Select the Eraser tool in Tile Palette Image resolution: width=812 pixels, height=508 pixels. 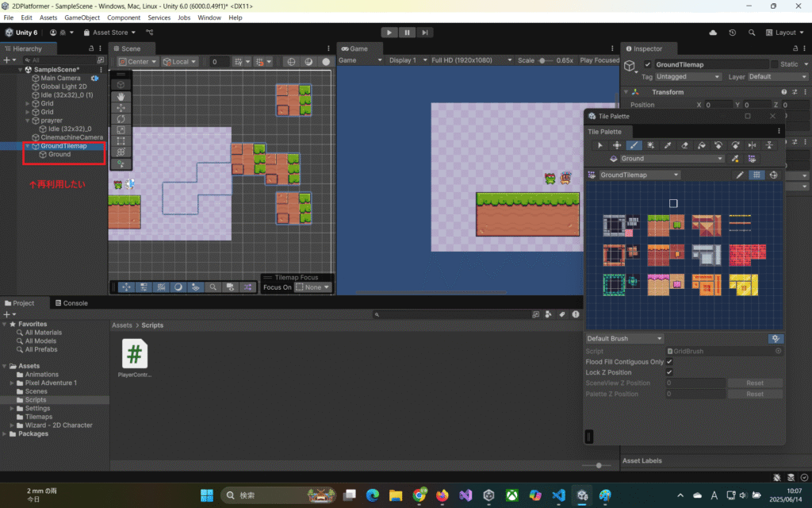tap(684, 145)
